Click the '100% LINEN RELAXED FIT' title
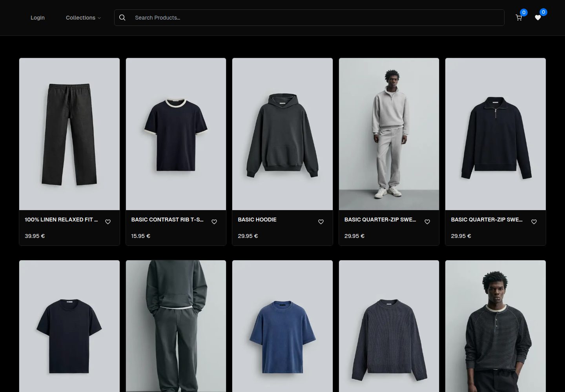Image resolution: width=565 pixels, height=392 pixels. click(x=61, y=220)
